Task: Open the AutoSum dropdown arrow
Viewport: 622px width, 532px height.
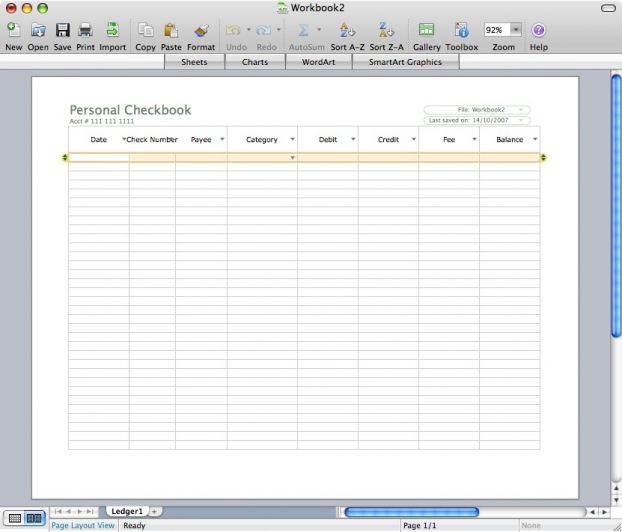Action: (319, 30)
